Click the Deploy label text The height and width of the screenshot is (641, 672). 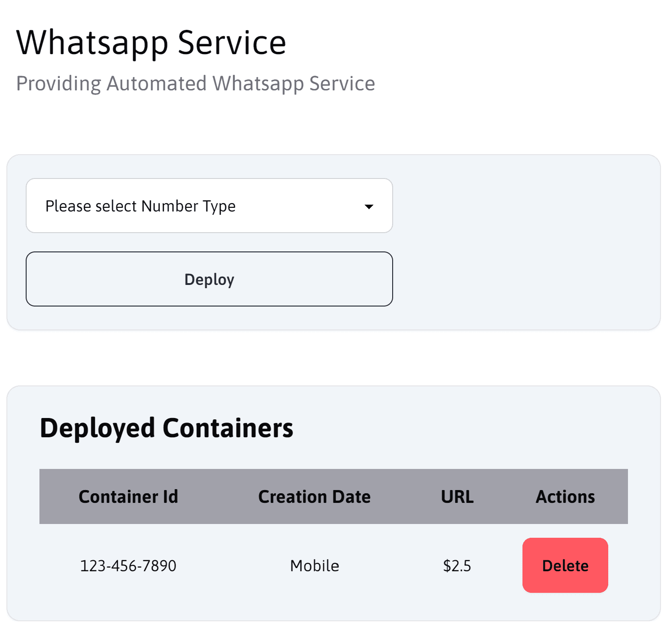[209, 279]
